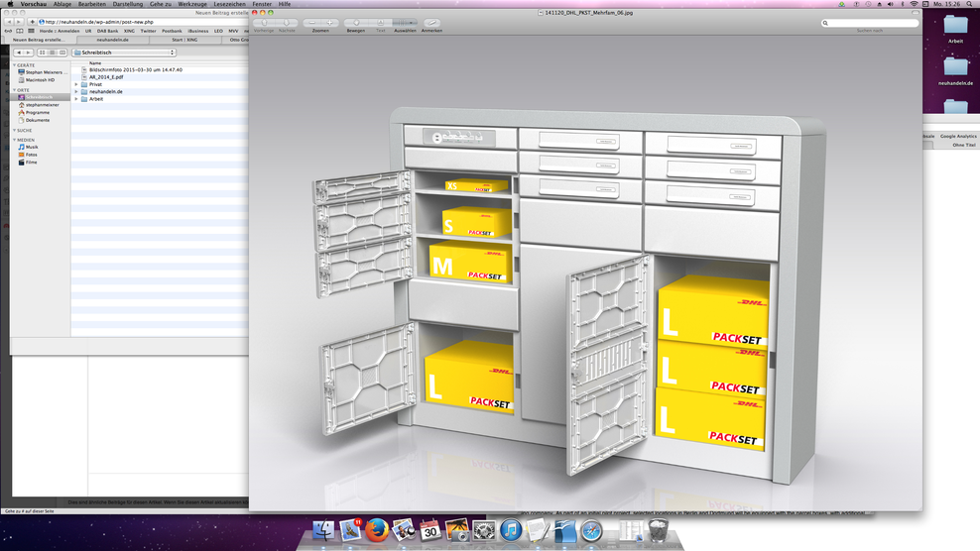Expand the Arbeit folder in file list
Screen dimensions: 980x551
(77, 99)
